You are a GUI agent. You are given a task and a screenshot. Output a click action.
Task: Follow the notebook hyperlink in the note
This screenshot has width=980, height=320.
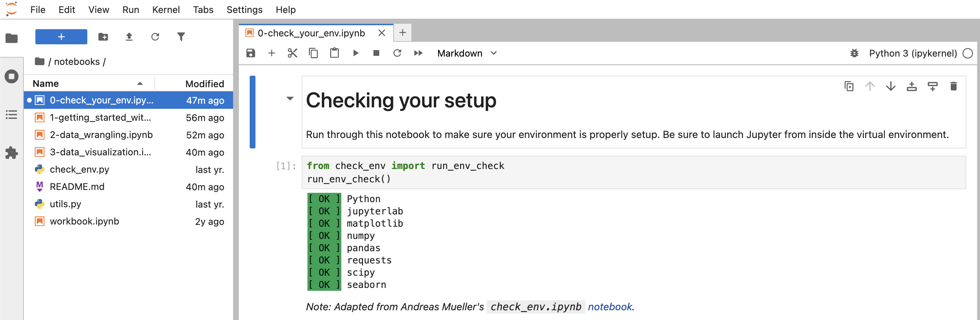pyautogui.click(x=610, y=307)
